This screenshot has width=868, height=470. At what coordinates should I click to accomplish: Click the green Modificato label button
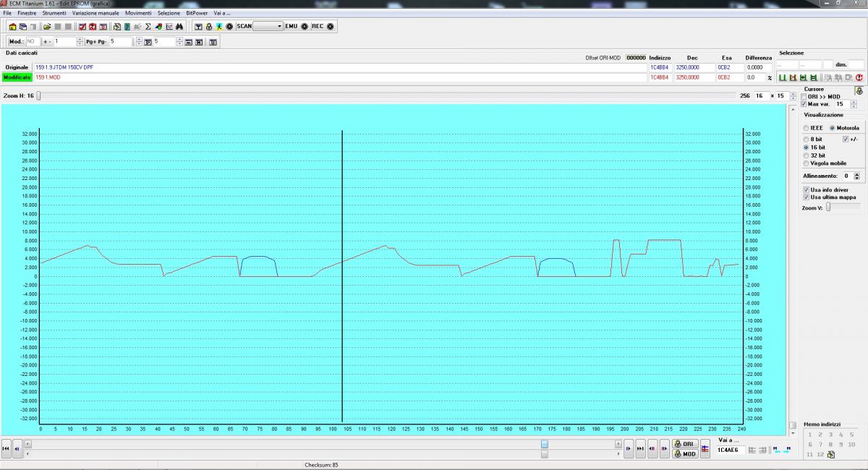17,77
